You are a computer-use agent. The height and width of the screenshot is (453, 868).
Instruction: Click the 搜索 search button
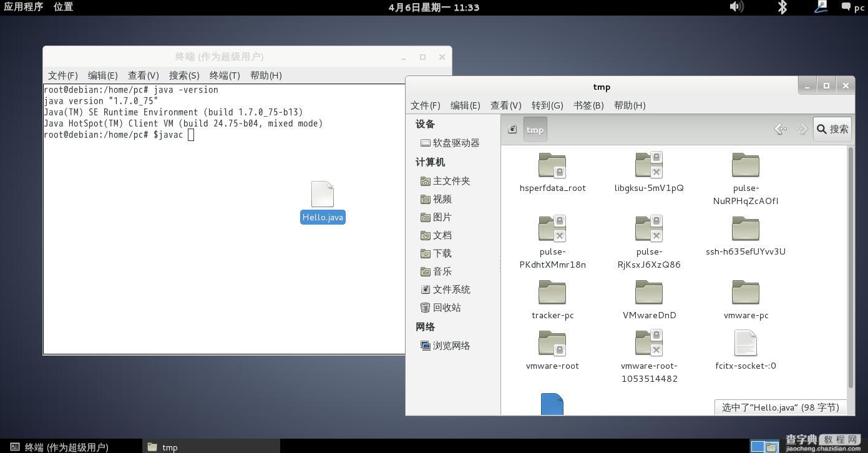point(832,129)
